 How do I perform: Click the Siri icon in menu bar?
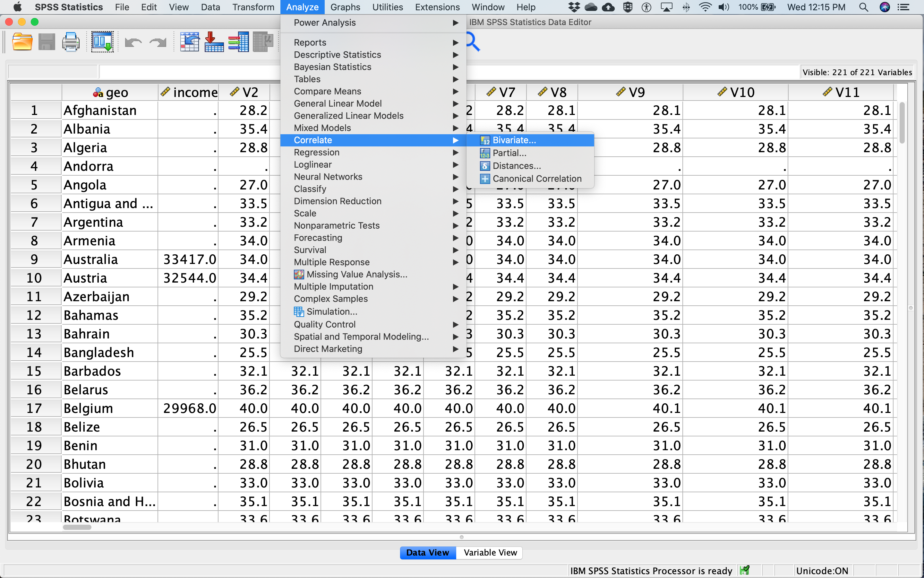pos(885,7)
